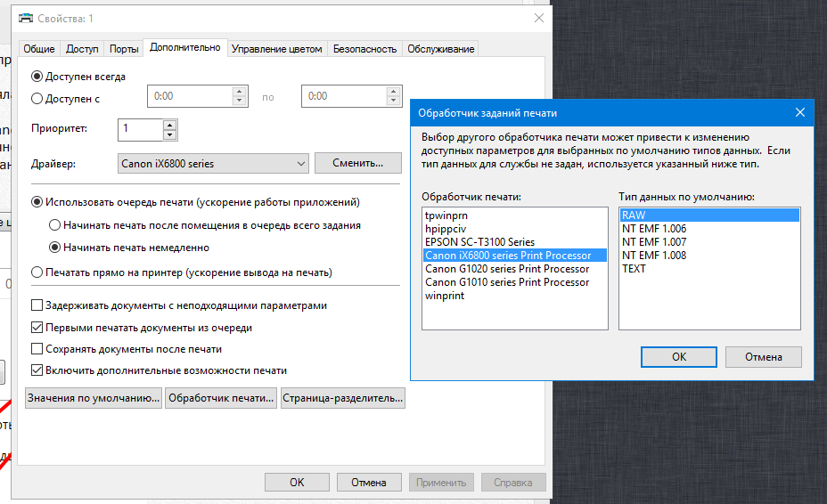Screen dimensions: 827x504
Task: Confirm with OK in print processor dialog
Action: 679,357
